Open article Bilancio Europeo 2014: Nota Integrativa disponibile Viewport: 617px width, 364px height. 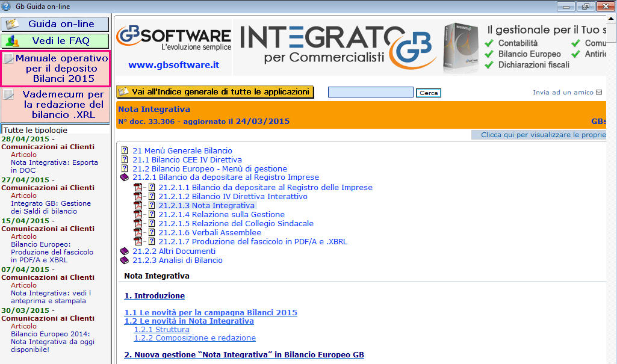[53, 342]
